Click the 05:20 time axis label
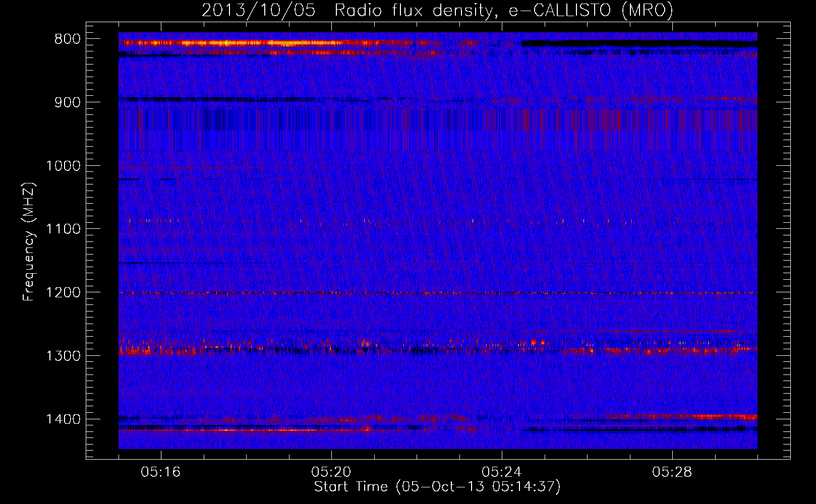The width and height of the screenshot is (816, 504). (x=331, y=472)
